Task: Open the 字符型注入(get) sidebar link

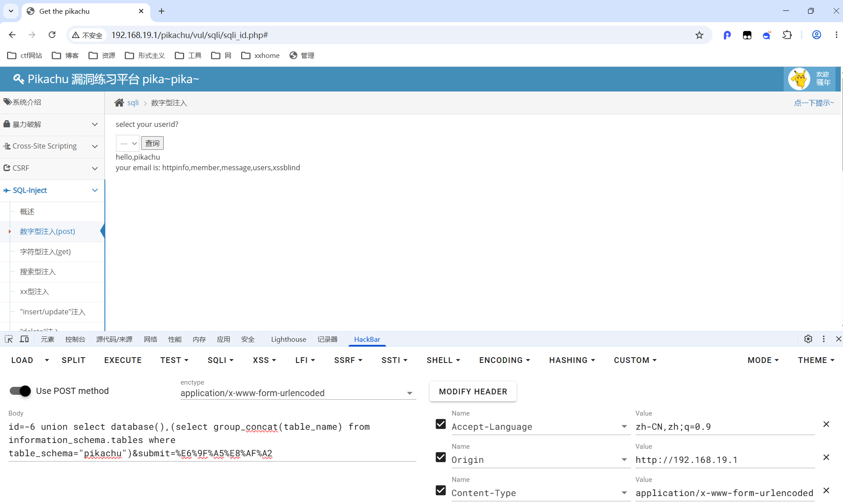Action: 45,252
